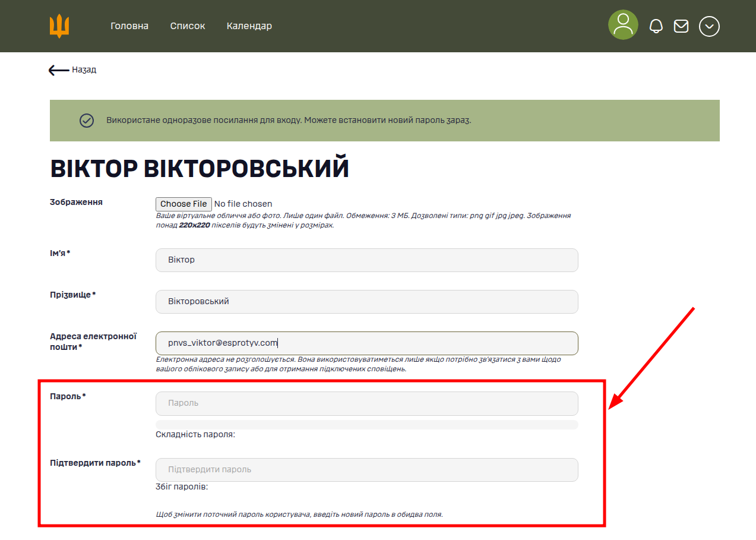Screen dimensions: 756x540
Task: Click the Назад link to go back
Action: point(83,70)
